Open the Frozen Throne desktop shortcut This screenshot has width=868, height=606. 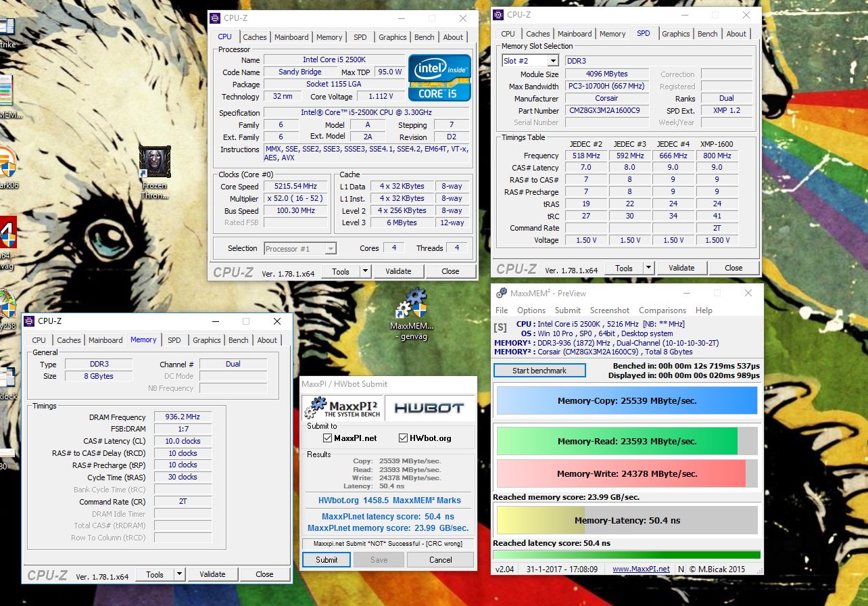(x=155, y=172)
